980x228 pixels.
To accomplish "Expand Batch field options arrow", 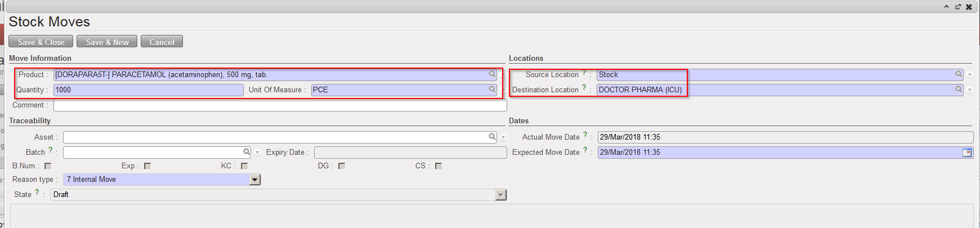I will (258, 153).
